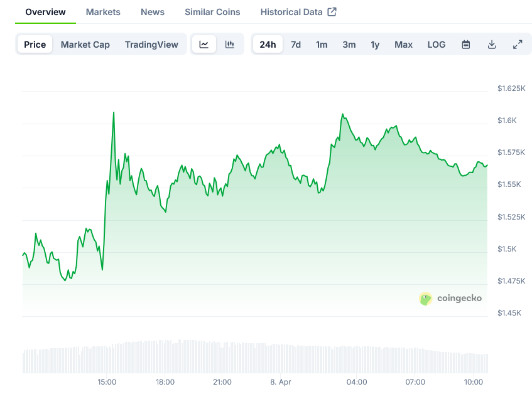
Task: Select the Price toggle
Action: (x=35, y=45)
